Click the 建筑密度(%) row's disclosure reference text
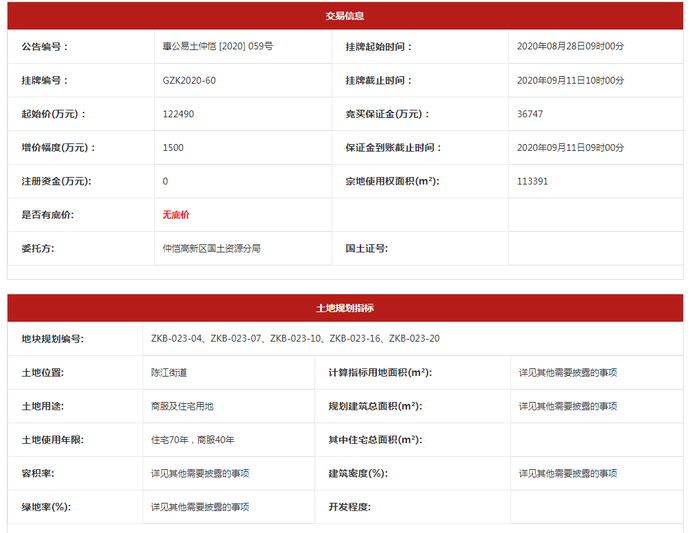The image size is (690, 533). (x=567, y=473)
